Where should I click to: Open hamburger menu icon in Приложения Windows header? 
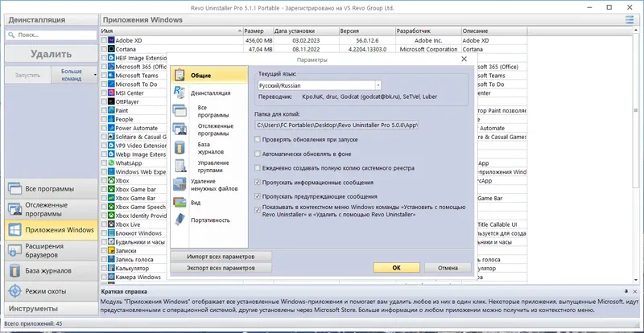click(630, 20)
